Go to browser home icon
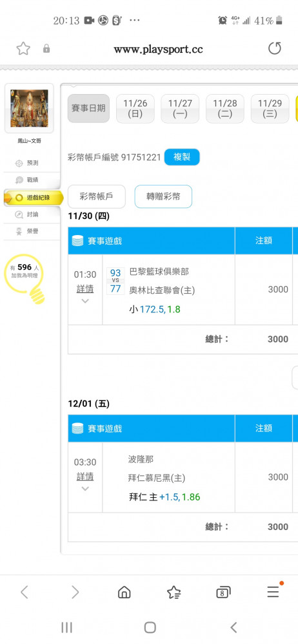This screenshot has height=644, width=298. pos(124,592)
